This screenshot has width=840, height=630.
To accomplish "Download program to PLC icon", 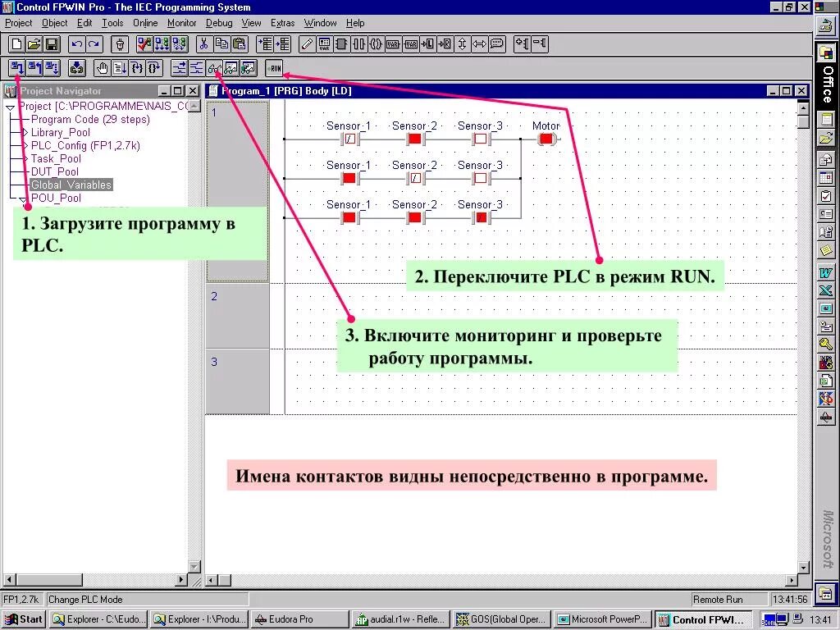I will coord(18,68).
